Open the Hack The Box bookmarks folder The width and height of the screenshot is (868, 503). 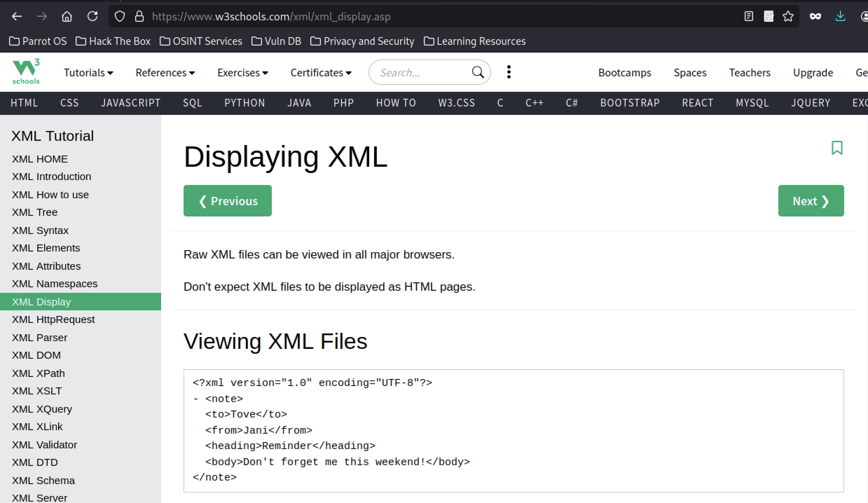click(x=112, y=41)
